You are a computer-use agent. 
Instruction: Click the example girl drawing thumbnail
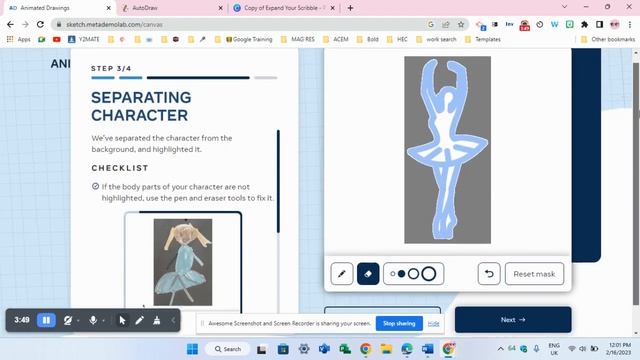click(183, 262)
